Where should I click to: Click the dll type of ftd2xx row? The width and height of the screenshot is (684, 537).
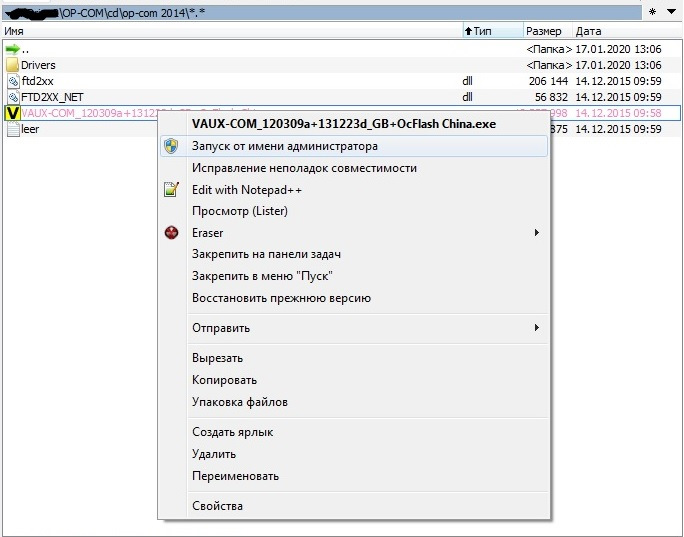pyautogui.click(x=467, y=81)
